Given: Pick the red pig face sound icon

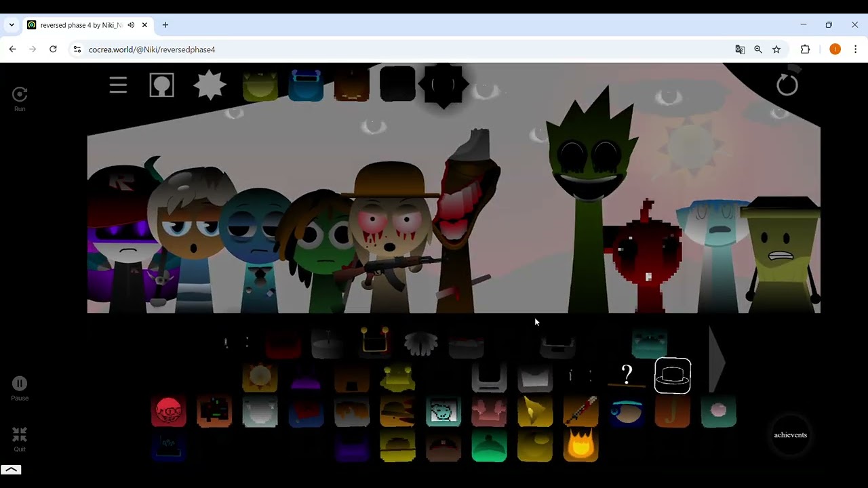Looking at the screenshot, I should coord(168,411).
